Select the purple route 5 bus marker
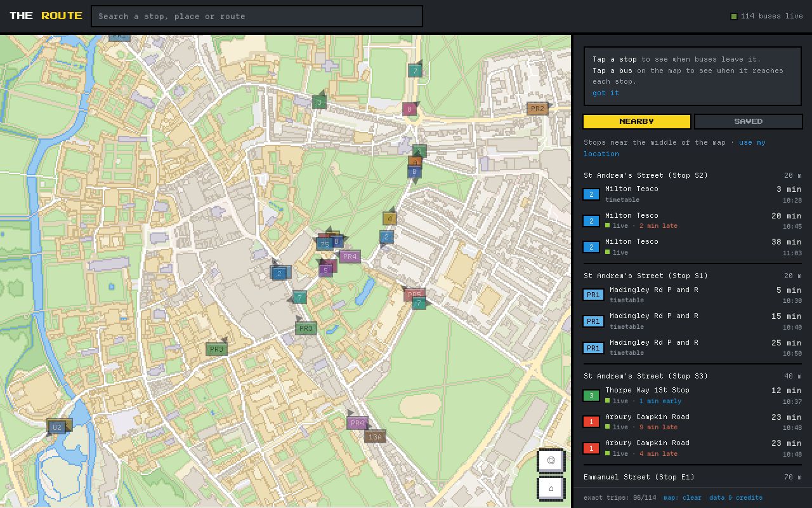Screen dimensions: 812x508 click(325, 270)
